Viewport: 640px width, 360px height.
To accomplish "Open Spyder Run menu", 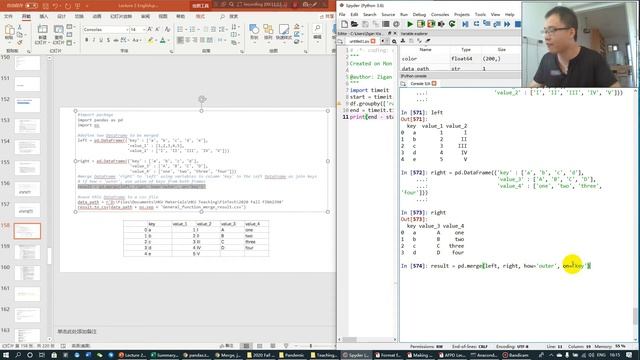I will (404, 15).
